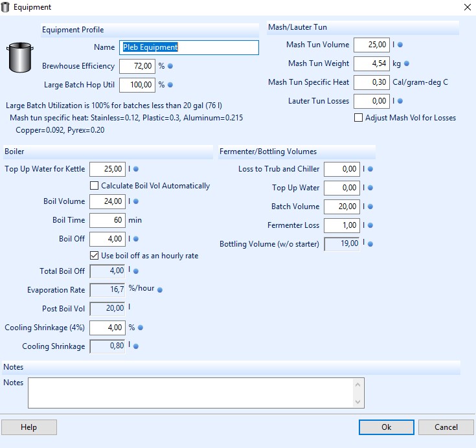476x448 pixels.
Task: Click the Total Boil Off calculated value
Action: pos(108,271)
